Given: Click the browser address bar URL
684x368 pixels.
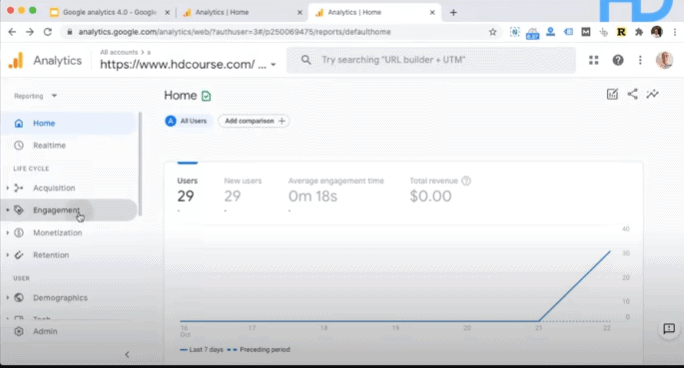Looking at the screenshot, I should [x=234, y=32].
